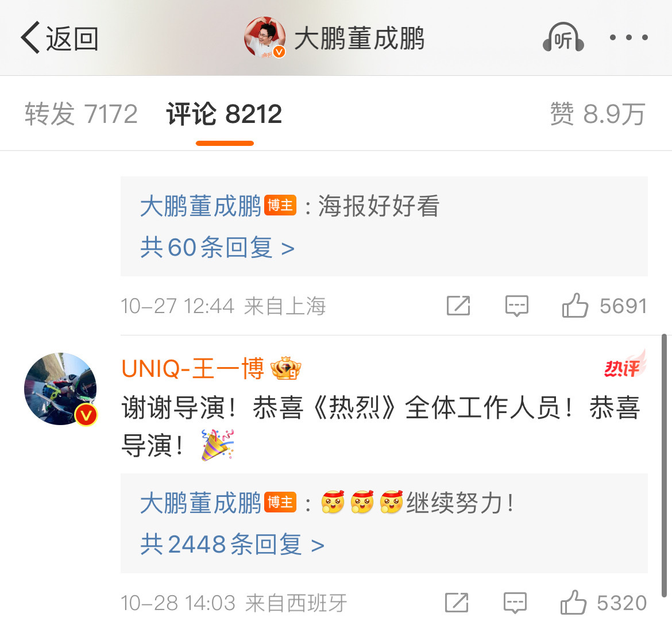
Task: Select the 评论 8212 tab
Action: point(224,114)
